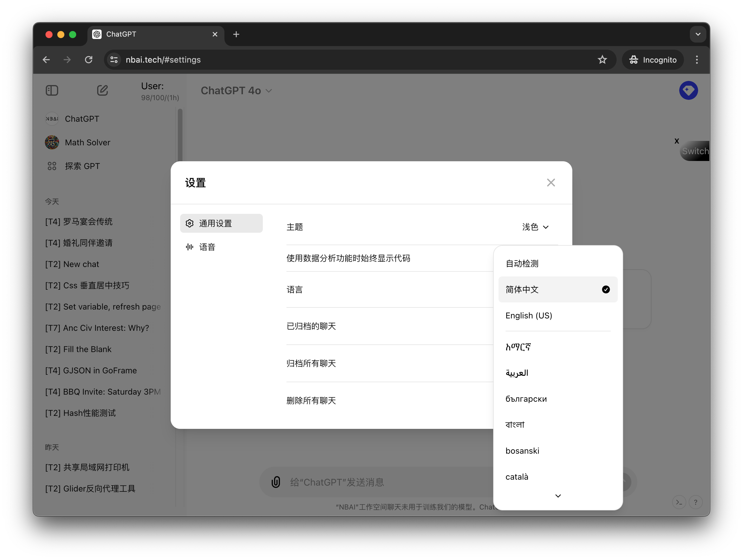Click the paperclip attach file icon
The width and height of the screenshot is (743, 560).
(276, 482)
